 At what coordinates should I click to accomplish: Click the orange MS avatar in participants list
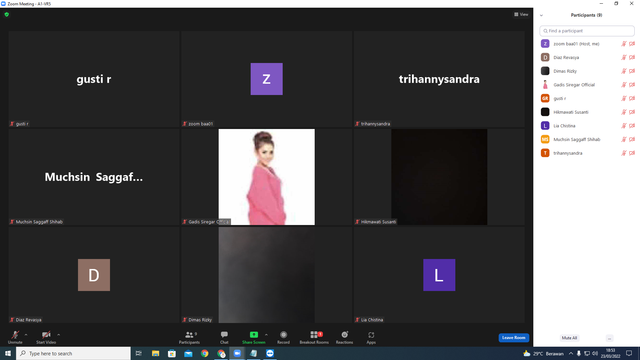point(545,140)
